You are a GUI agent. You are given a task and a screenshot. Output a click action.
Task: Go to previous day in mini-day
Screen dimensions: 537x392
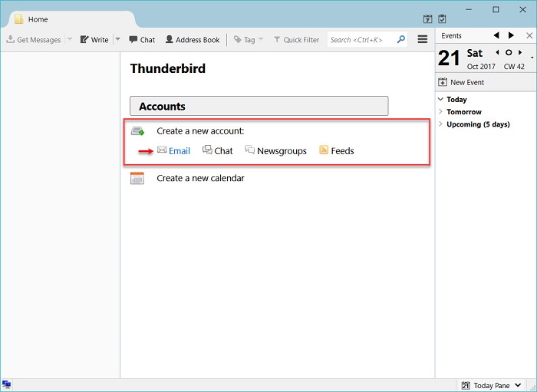pos(497,52)
